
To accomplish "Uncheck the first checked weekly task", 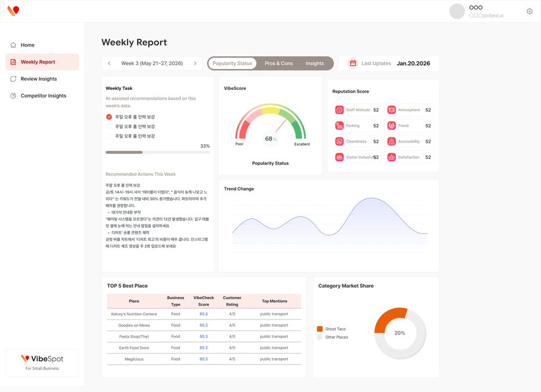I will pos(109,117).
